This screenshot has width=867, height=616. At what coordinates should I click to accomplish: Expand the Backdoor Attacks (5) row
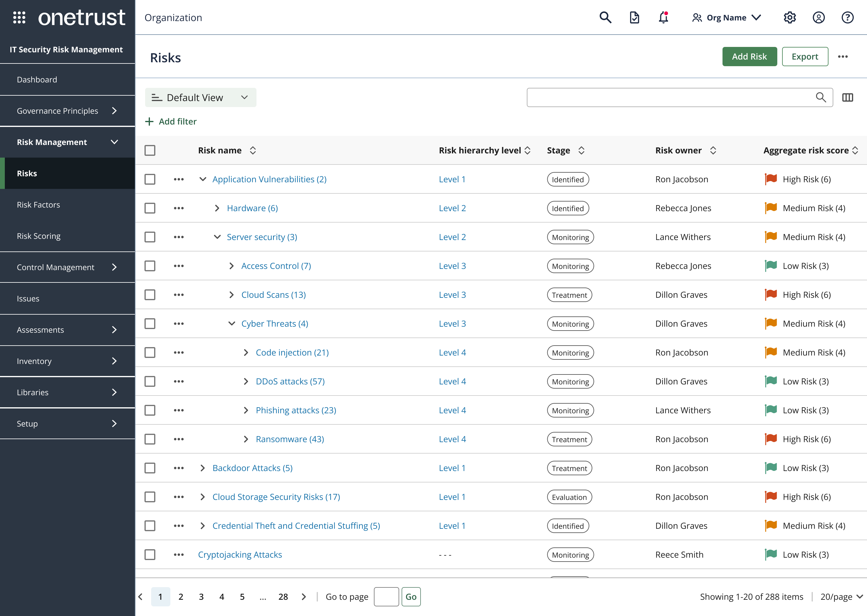(203, 468)
